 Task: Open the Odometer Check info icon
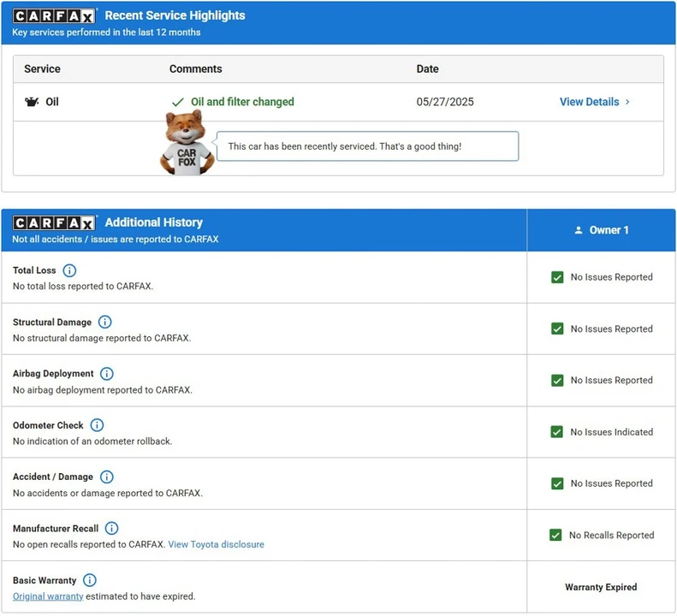(97, 425)
